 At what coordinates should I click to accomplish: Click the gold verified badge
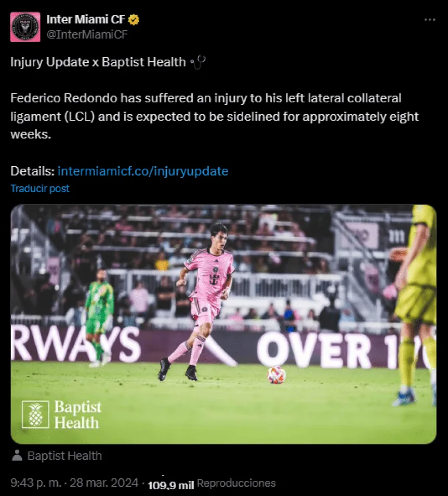[x=134, y=20]
